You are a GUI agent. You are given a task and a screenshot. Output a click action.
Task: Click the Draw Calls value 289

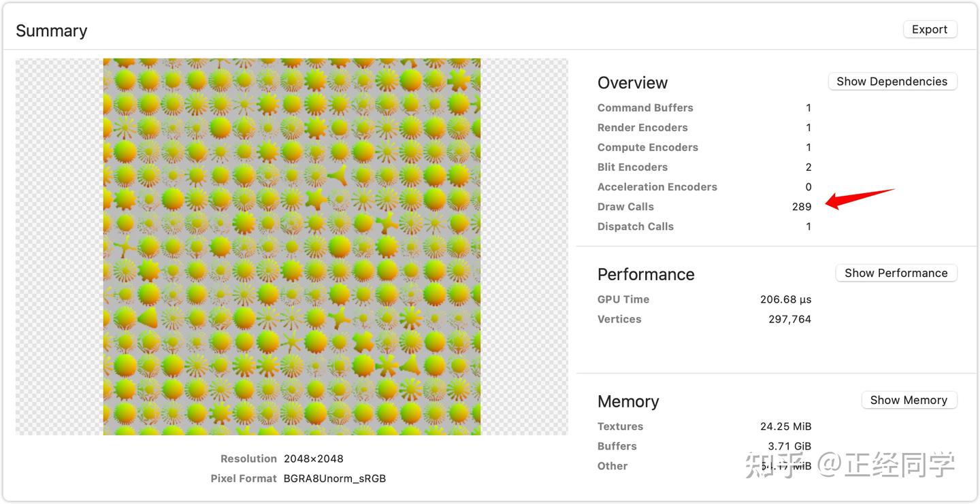click(802, 206)
